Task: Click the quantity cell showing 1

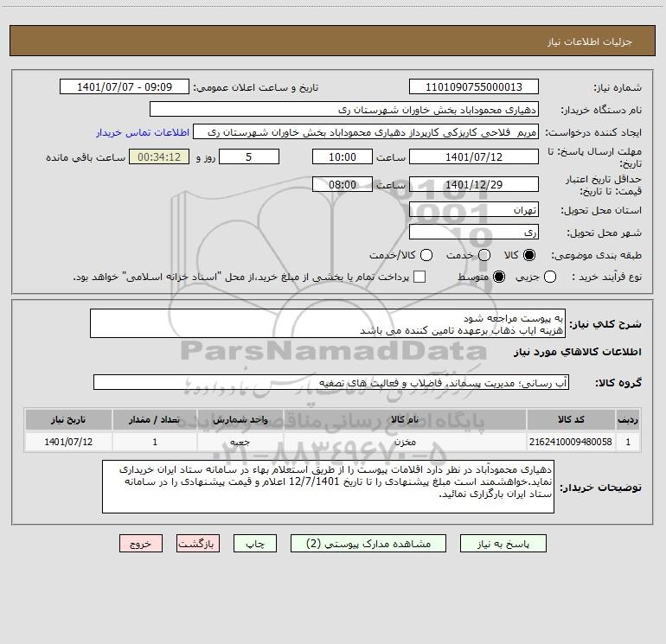Action: coord(155,442)
